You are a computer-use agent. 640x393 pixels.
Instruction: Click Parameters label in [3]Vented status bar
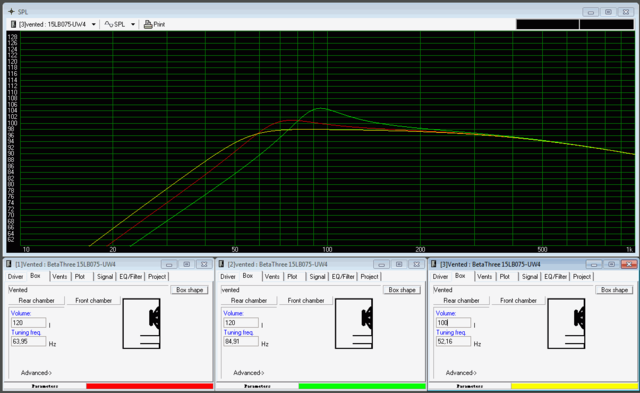click(x=470, y=386)
